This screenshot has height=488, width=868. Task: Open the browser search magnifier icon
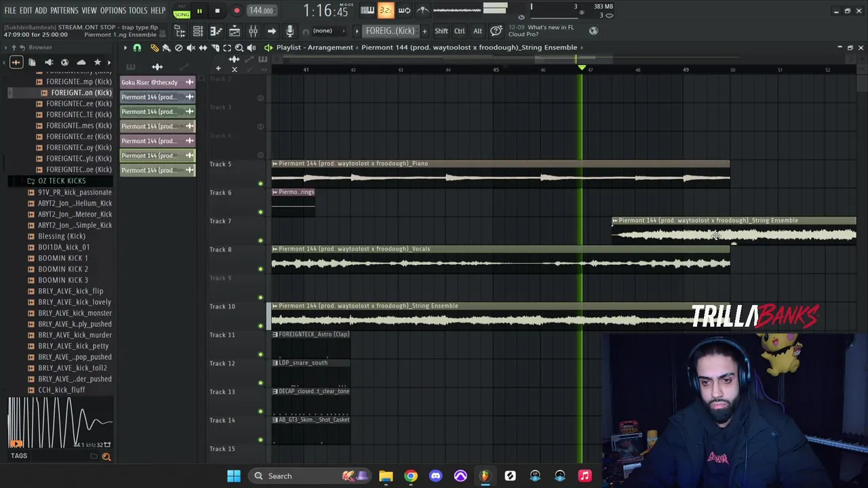click(106, 457)
